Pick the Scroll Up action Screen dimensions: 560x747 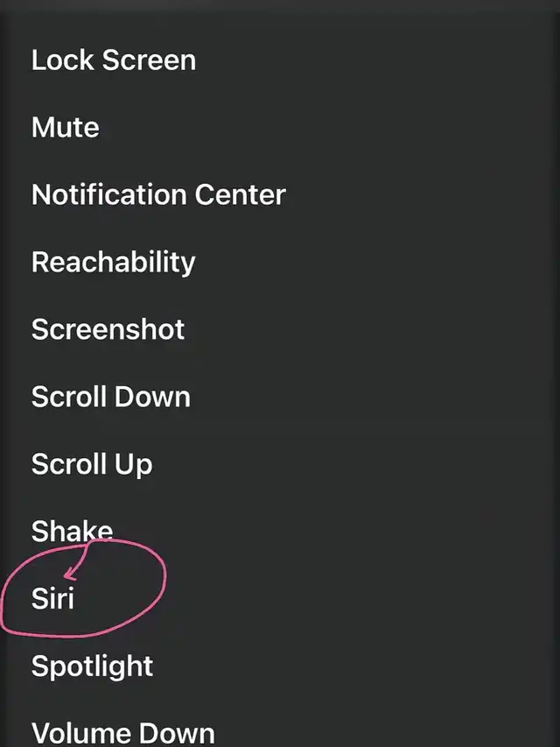92,464
